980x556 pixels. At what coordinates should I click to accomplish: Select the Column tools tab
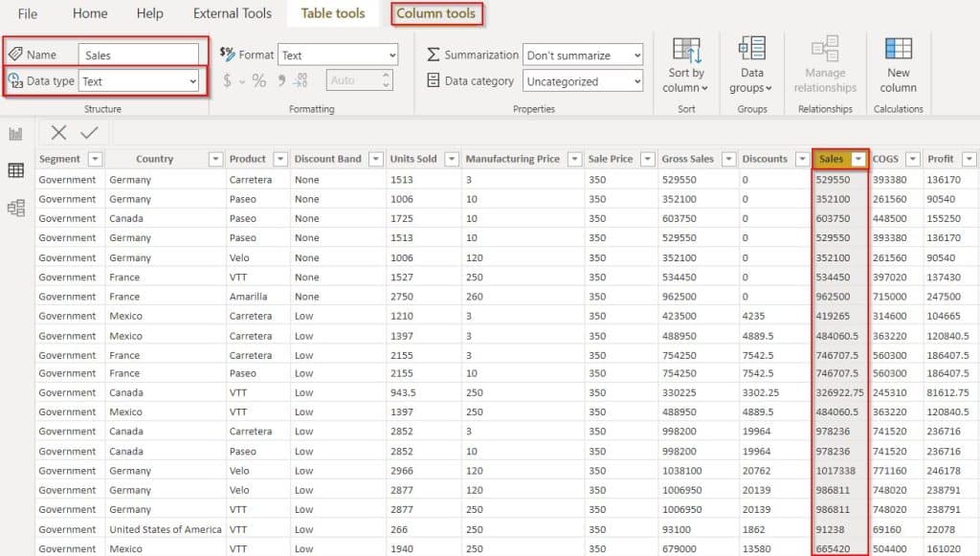[436, 13]
